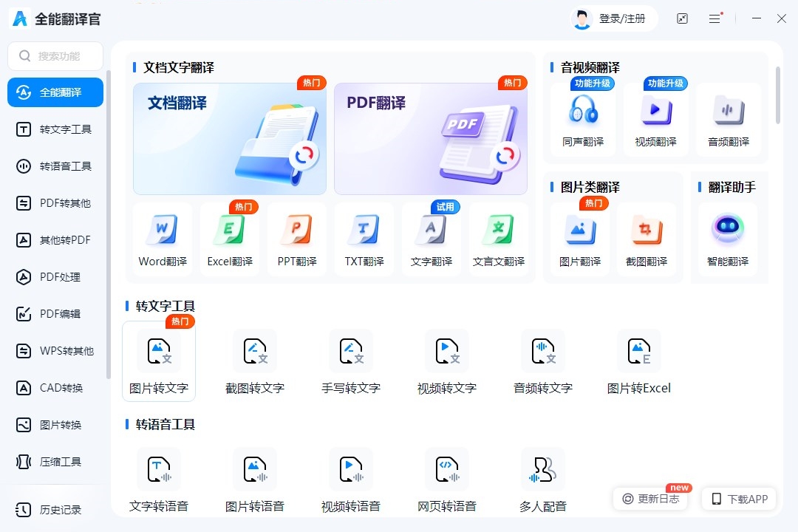Viewport: 798px width, 532px height.
Task: Click the 全能翻译官 app logo
Action: point(20,18)
